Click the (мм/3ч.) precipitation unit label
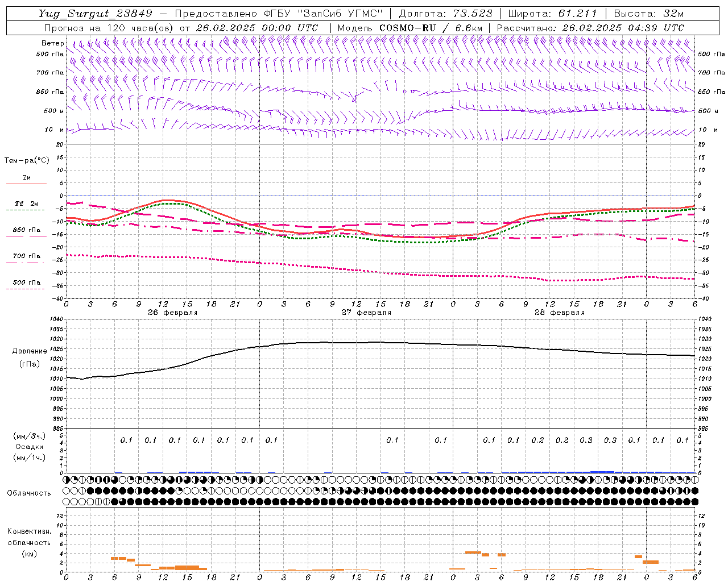Viewport: 728px width, 582px height. click(x=30, y=436)
